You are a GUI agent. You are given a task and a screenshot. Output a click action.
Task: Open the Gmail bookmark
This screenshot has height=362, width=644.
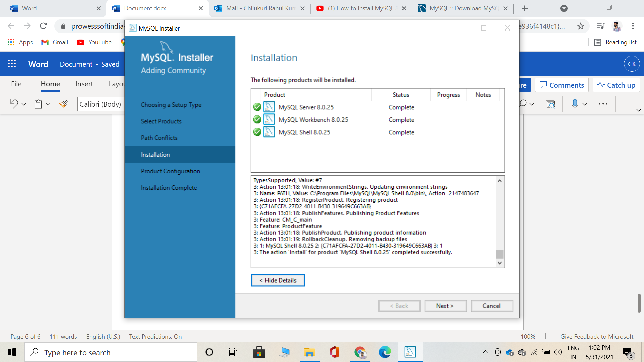(x=55, y=42)
